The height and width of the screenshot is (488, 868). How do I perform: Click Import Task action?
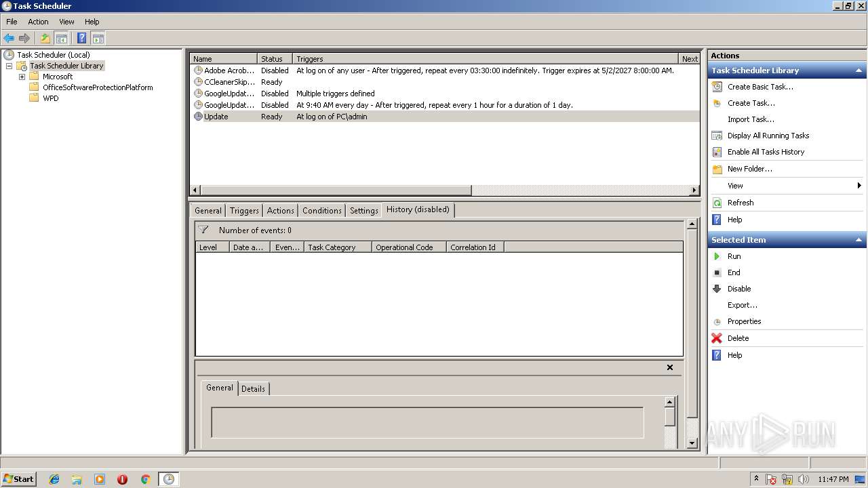[751, 119]
